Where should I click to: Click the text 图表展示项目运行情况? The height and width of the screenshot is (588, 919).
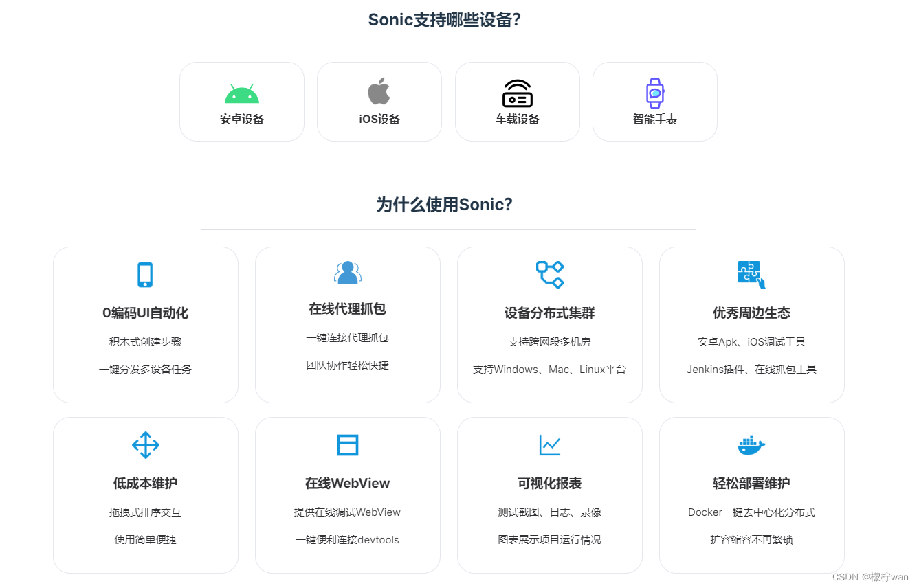click(550, 540)
